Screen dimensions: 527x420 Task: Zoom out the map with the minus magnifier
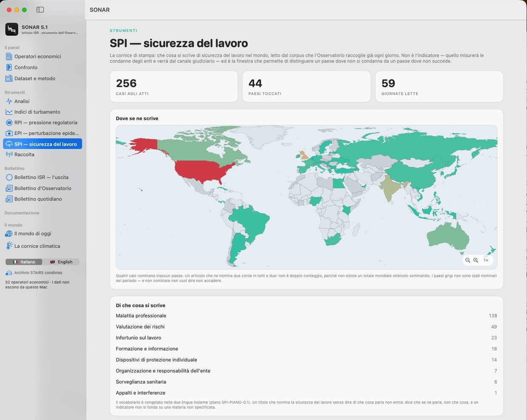[467, 260]
